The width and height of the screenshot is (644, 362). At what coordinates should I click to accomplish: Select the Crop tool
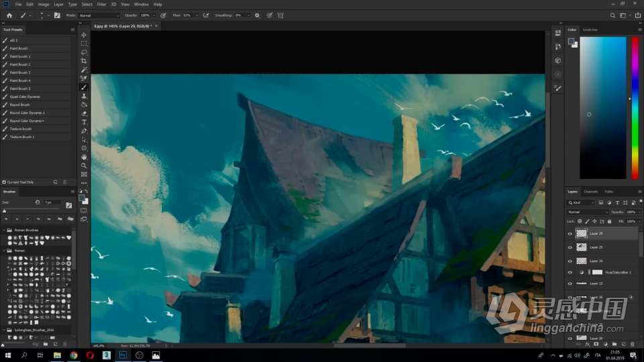pos(84,61)
